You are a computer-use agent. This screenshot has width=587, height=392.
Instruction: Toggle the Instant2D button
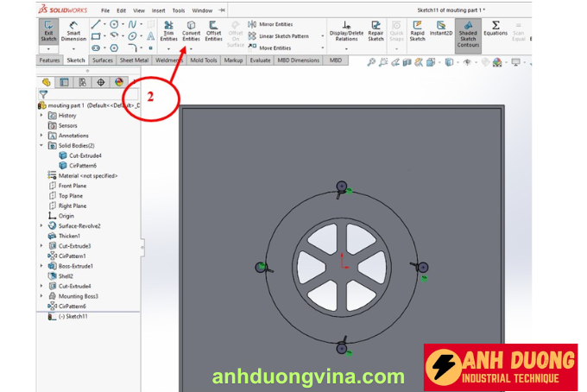[441, 32]
